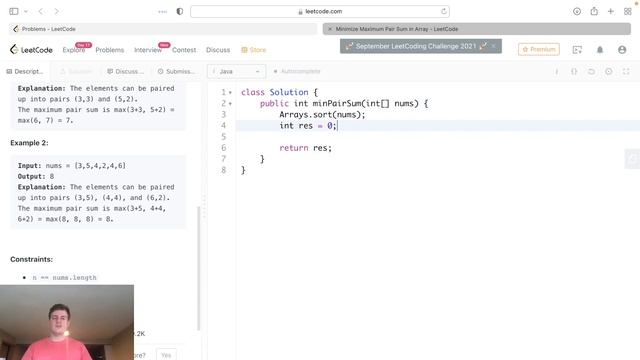Reset code to default with the revert icon

[591, 71]
